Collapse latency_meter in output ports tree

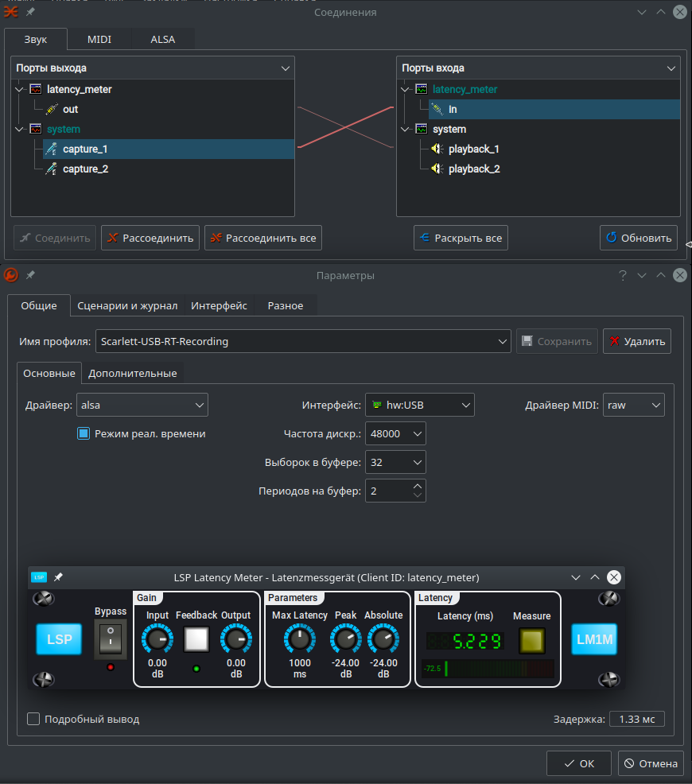(20, 89)
